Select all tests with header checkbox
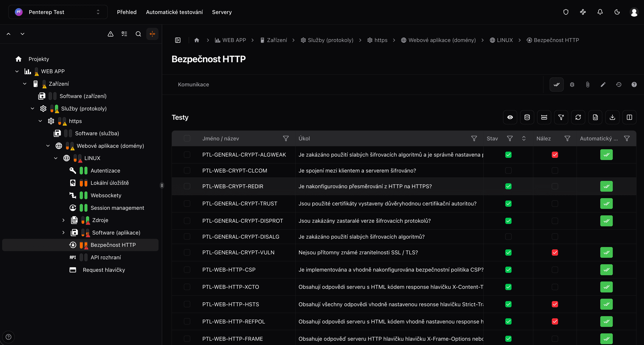644x345 pixels. coord(187,138)
